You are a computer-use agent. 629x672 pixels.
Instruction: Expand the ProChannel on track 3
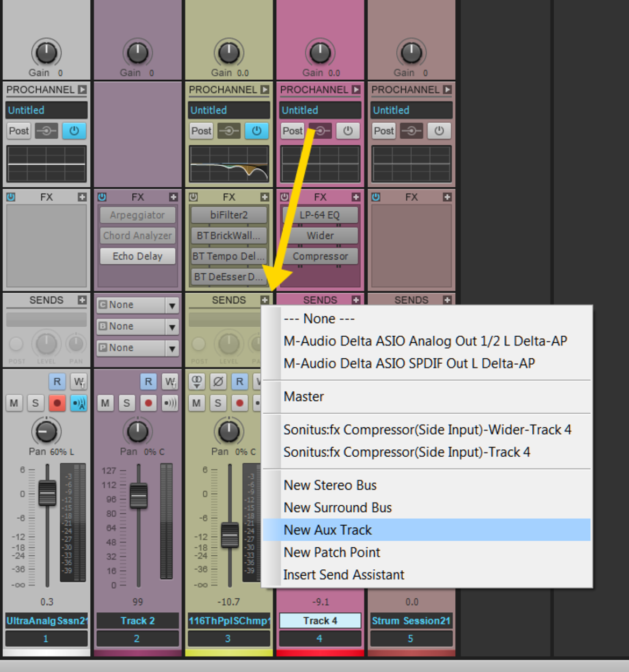(x=265, y=90)
